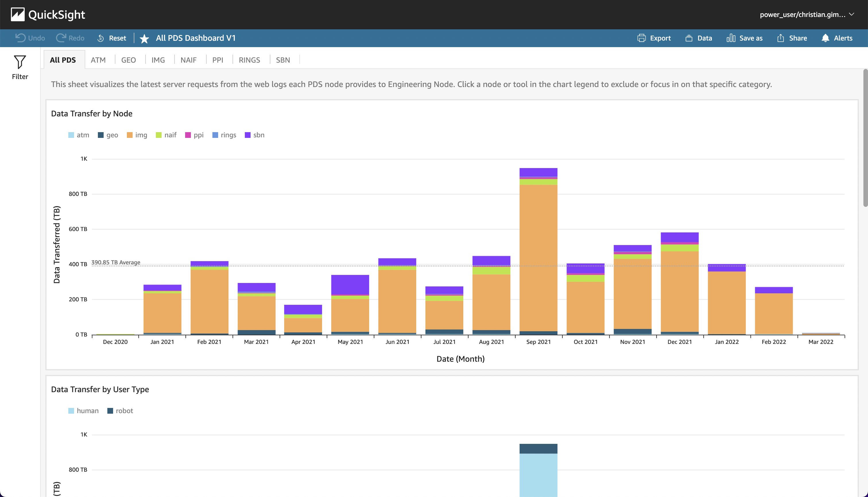Image resolution: width=868 pixels, height=497 pixels.
Task: Click the Mar 2022 axis label
Action: [x=821, y=342]
